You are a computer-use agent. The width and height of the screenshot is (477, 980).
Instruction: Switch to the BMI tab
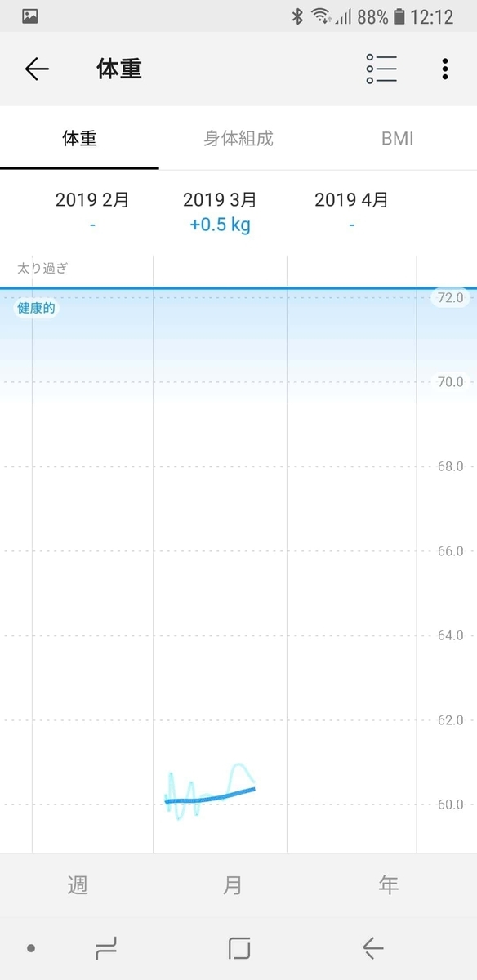(398, 138)
